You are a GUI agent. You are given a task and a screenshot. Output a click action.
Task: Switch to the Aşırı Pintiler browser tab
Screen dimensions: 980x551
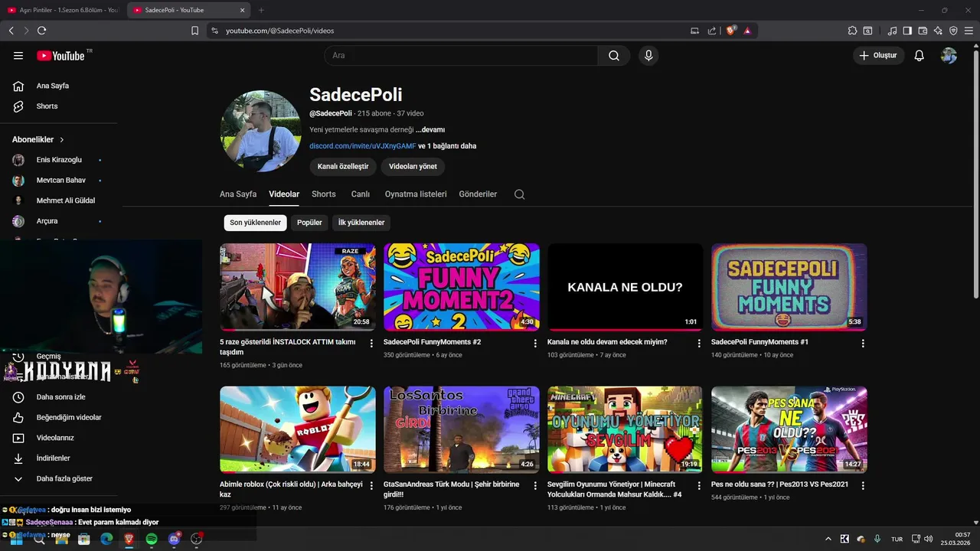coord(62,10)
